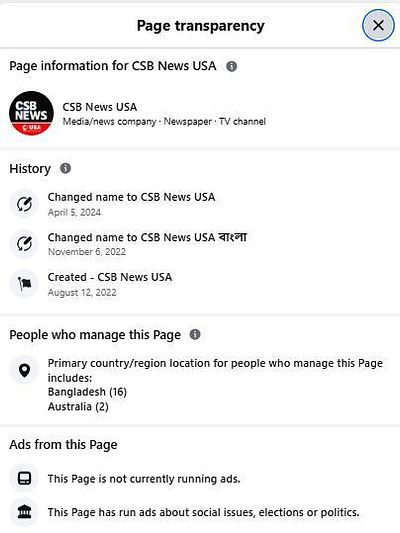The width and height of the screenshot is (400, 533).
Task: Click the ads screen icon
Action: tap(24, 478)
